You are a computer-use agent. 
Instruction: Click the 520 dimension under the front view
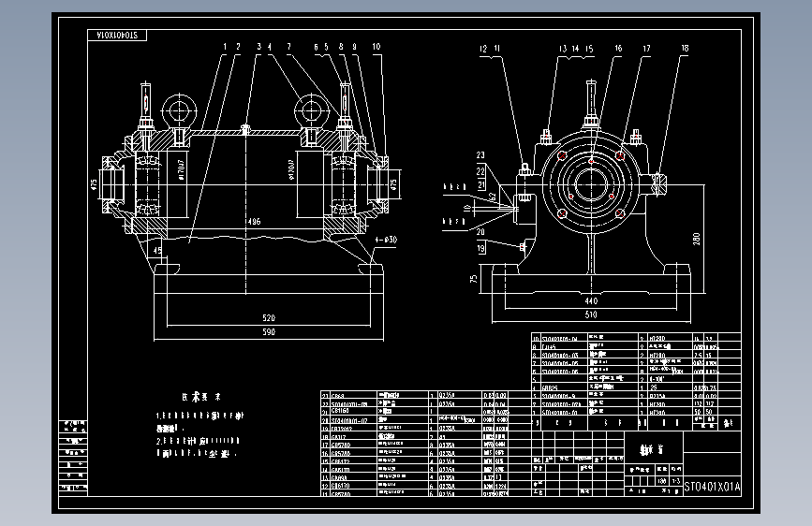269,318
